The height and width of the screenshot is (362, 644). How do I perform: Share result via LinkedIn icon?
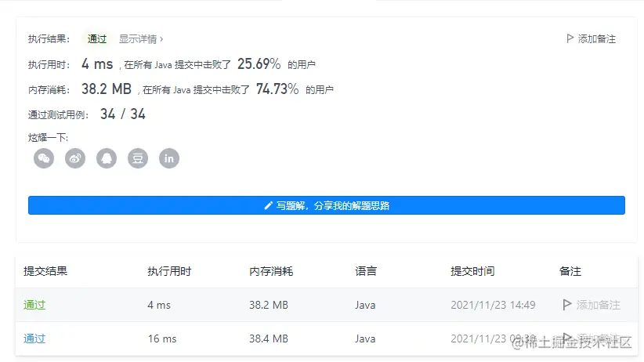pos(169,158)
